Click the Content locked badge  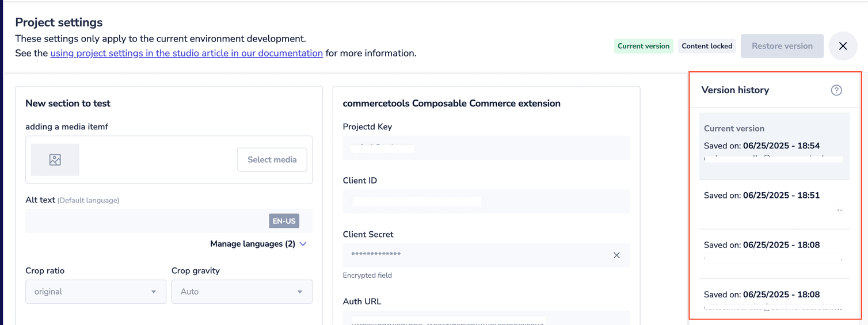coord(707,46)
